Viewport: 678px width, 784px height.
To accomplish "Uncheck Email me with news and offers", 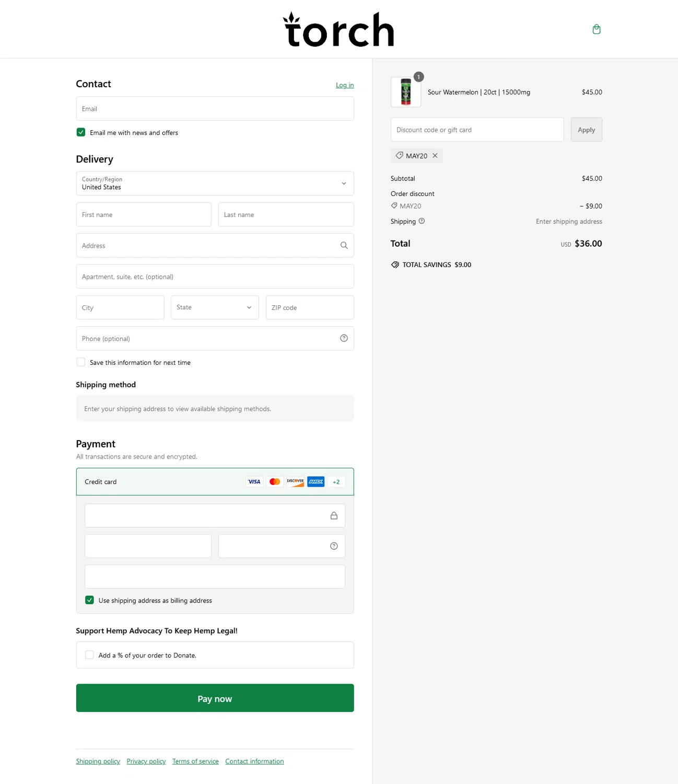I will point(81,132).
